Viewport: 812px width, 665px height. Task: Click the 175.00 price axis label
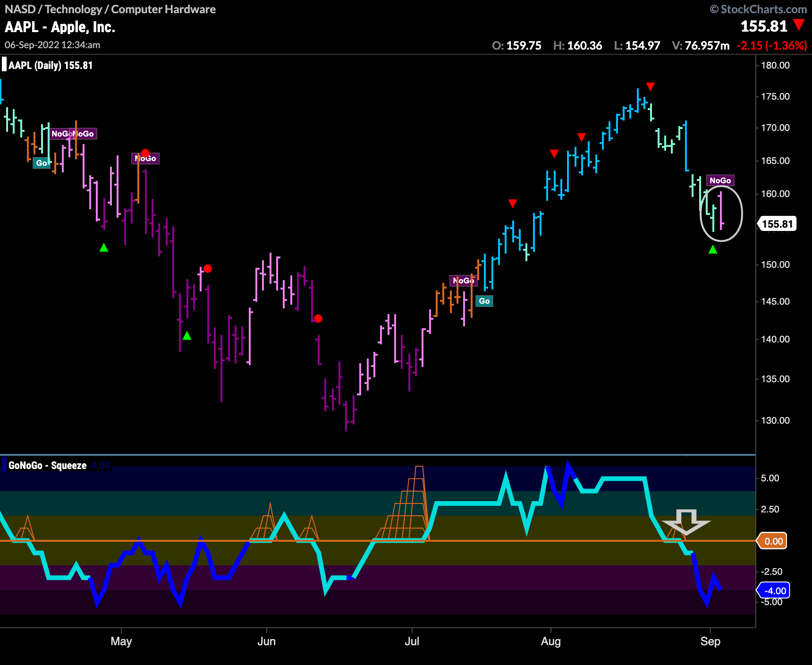775,96
